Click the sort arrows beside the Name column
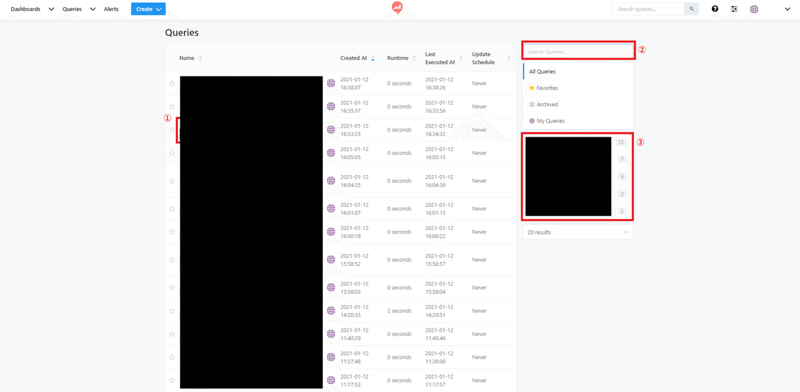This screenshot has width=800, height=392. click(x=200, y=58)
